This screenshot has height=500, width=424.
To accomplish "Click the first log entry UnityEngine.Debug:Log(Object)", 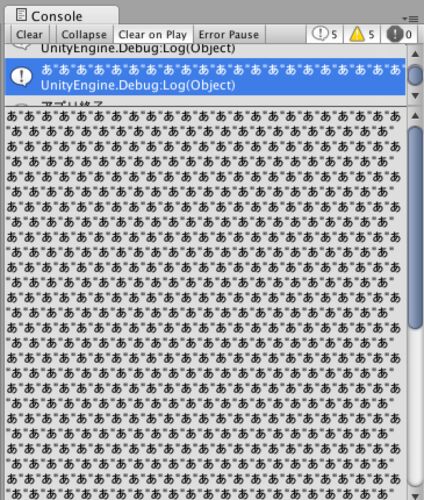I will (x=205, y=50).
